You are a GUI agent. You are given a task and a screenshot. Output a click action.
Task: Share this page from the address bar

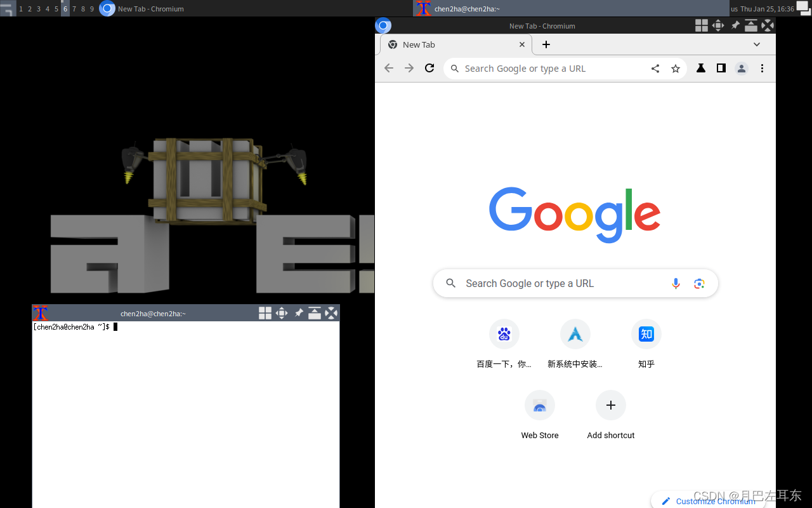(x=655, y=69)
